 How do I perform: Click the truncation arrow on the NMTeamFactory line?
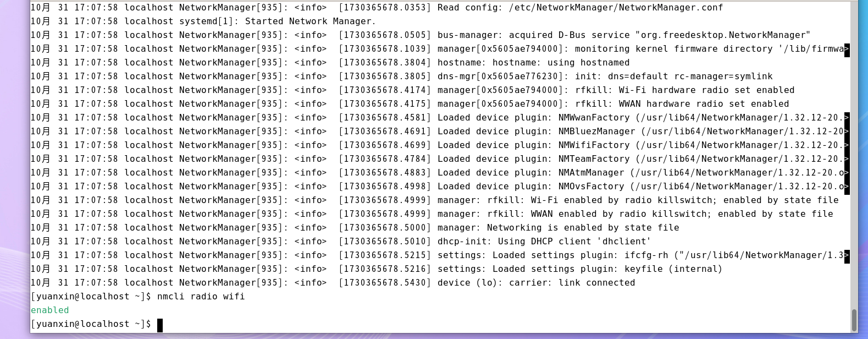847,159
